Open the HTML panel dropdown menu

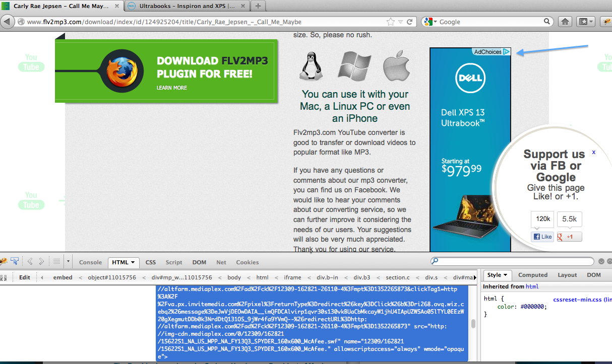(x=133, y=262)
